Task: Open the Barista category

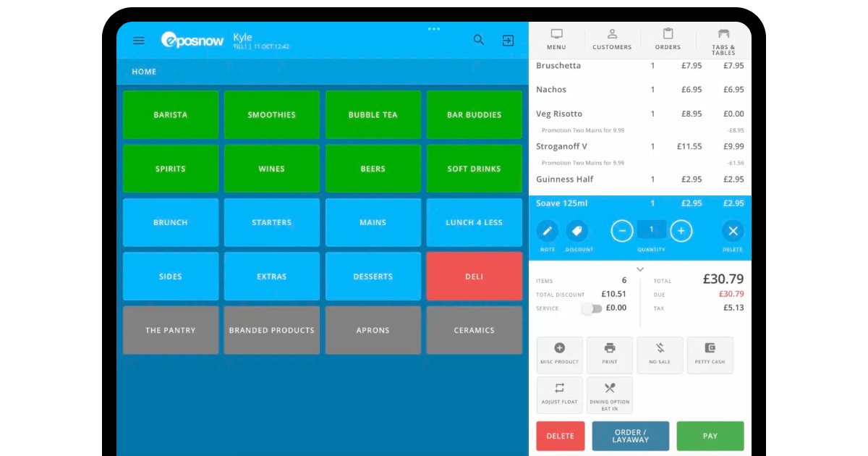Action: (171, 114)
